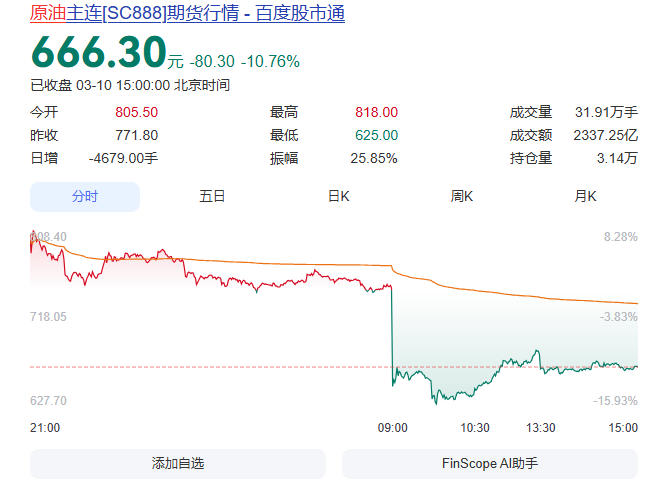Click the 09:00 time axis label
671x482 pixels.
[392, 428]
